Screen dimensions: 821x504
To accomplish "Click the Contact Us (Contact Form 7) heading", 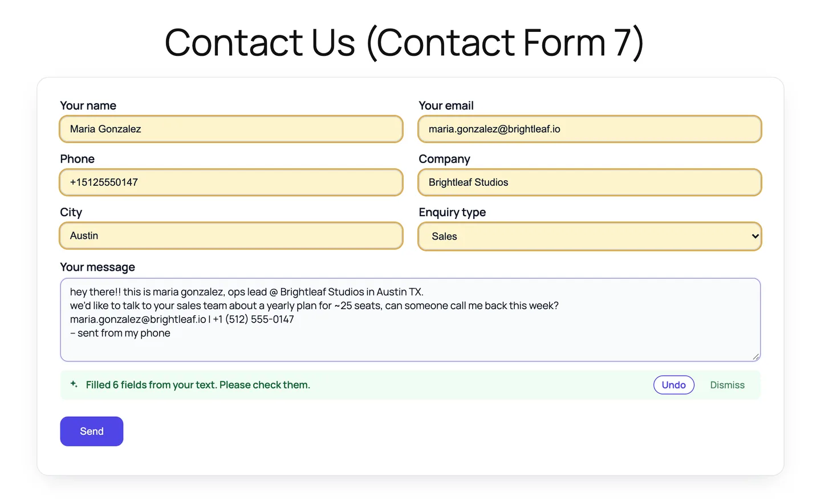I will [x=404, y=42].
